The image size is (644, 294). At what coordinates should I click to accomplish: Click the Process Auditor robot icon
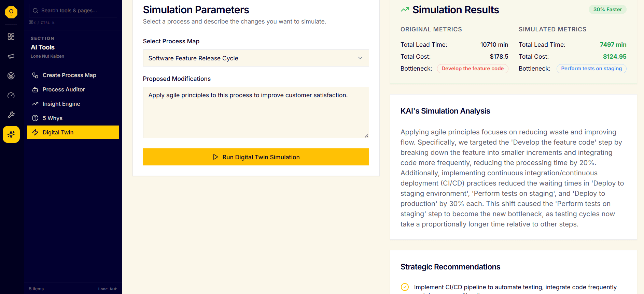tap(35, 89)
